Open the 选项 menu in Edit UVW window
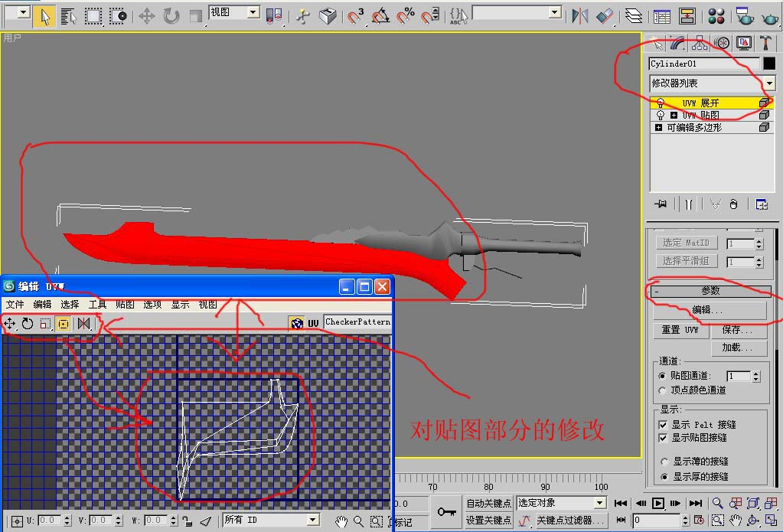The height and width of the screenshot is (532, 783). 152,304
